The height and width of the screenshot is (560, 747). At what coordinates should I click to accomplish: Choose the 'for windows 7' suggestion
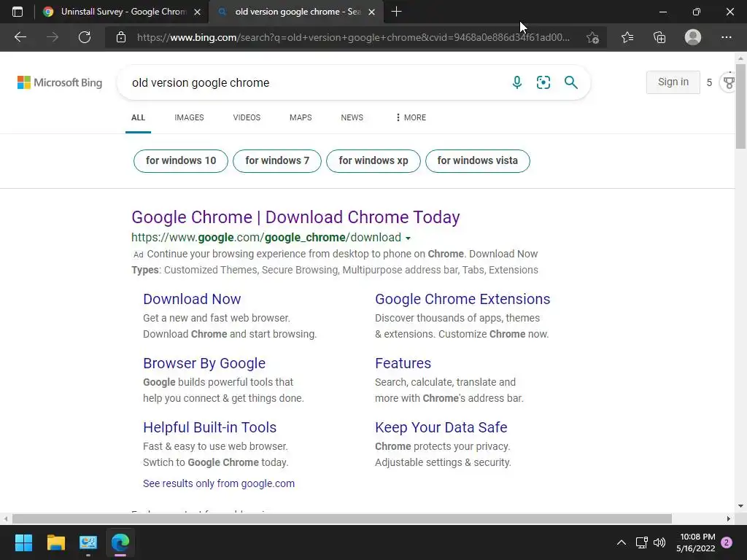coord(277,161)
